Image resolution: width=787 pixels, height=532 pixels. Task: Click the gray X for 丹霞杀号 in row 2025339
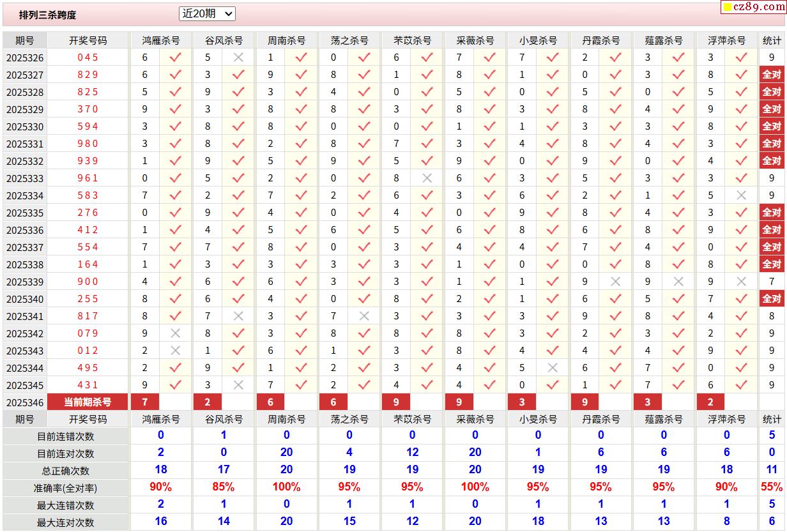[x=615, y=282]
